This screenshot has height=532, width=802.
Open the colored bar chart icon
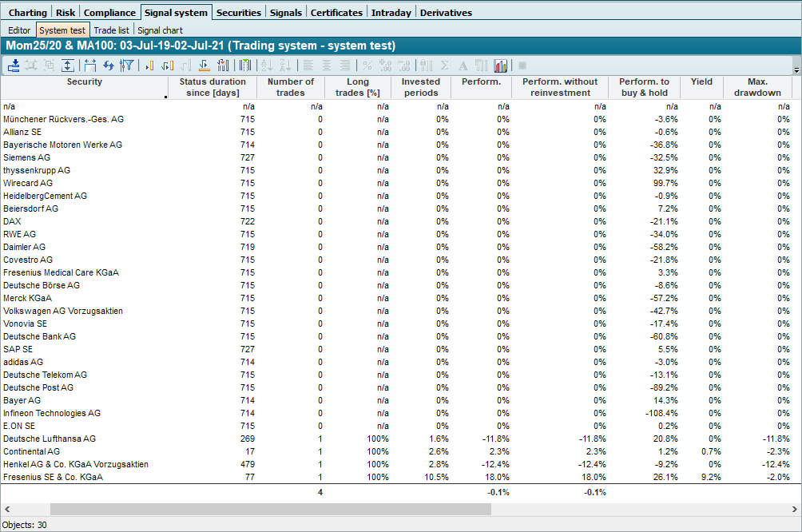point(501,66)
